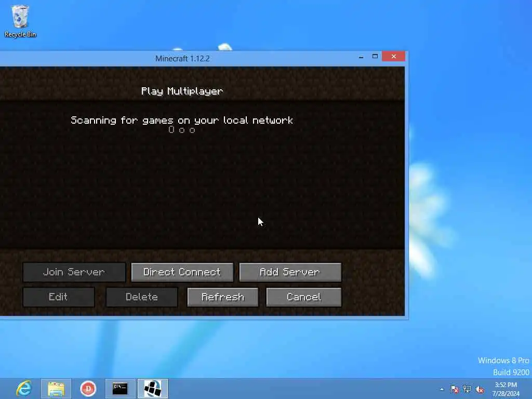Switch to the Command Prompt taskbar window

point(120,389)
